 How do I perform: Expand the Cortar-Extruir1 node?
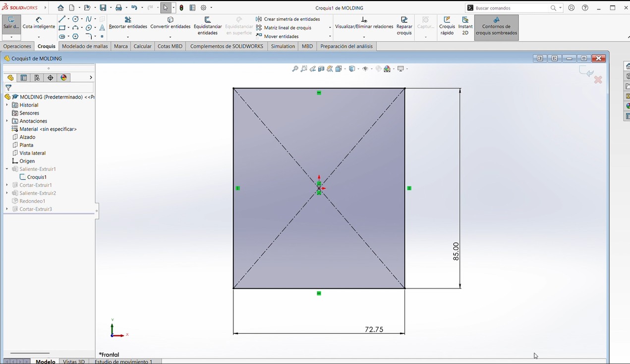tap(7, 185)
